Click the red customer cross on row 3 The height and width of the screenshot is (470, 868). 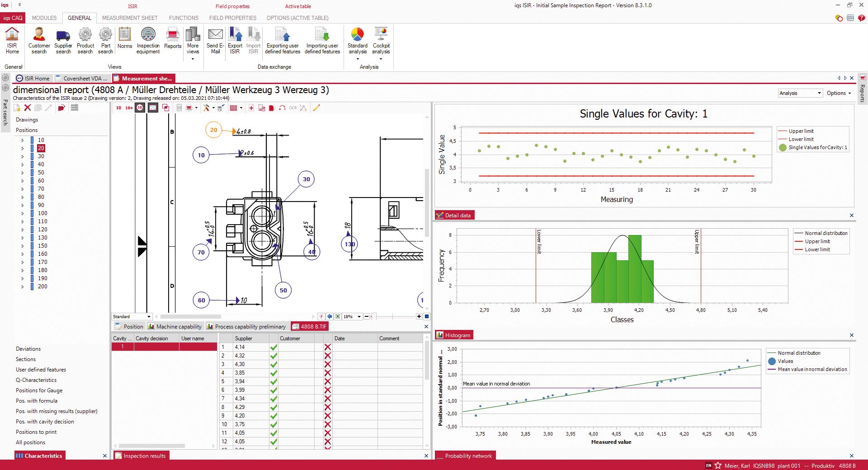pyautogui.click(x=329, y=364)
